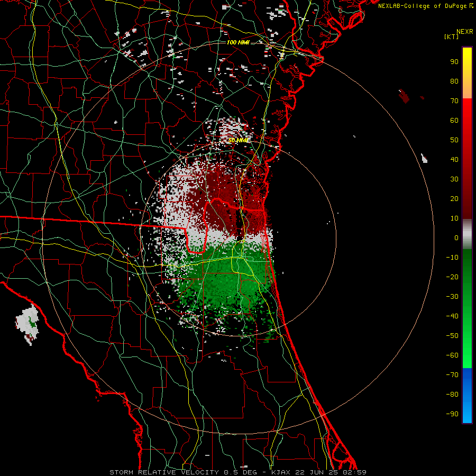Image resolution: width=476 pixels, height=476 pixels.
Task: Pick the blue segment at the color bar bottom
Action: pos(467,395)
